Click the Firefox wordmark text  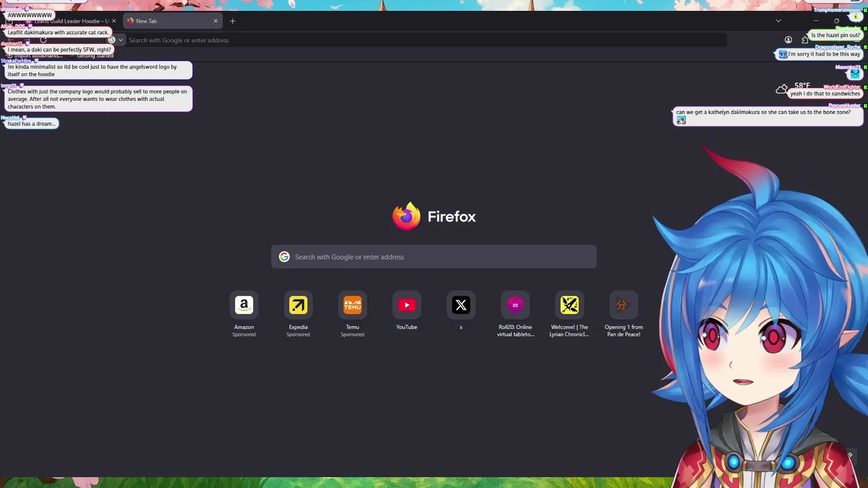(452, 217)
